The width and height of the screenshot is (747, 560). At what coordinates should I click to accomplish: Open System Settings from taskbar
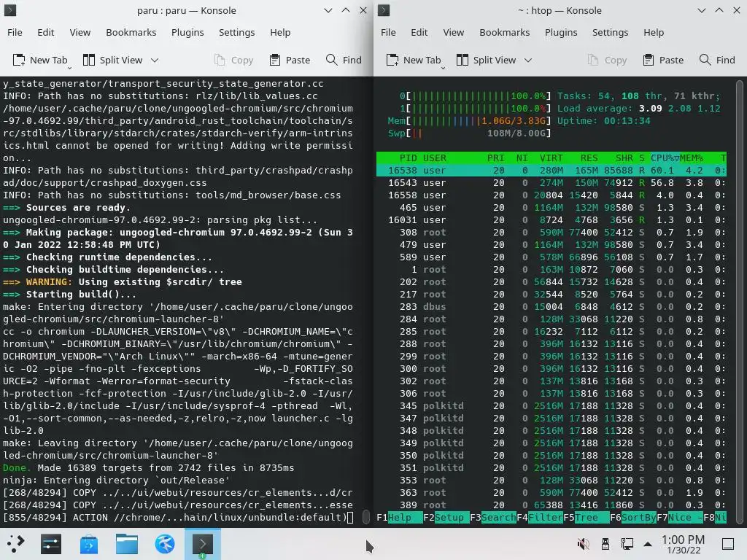(51, 544)
